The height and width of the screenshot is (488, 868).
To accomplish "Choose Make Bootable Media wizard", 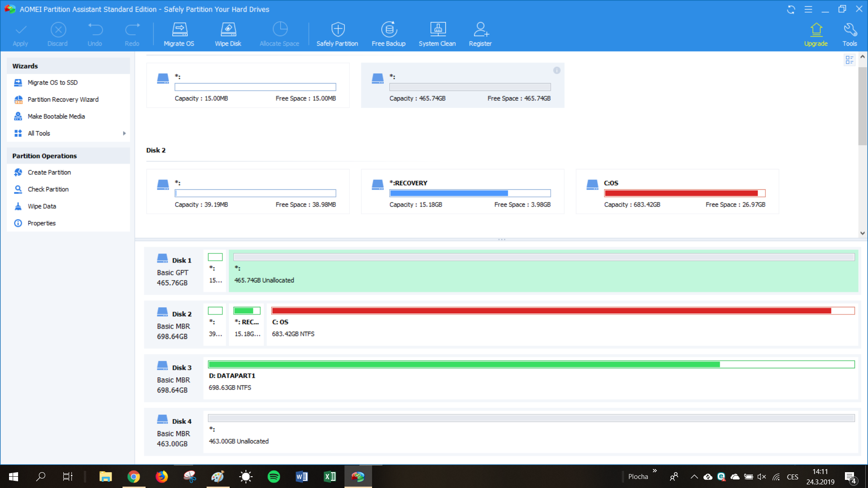I will 56,116.
